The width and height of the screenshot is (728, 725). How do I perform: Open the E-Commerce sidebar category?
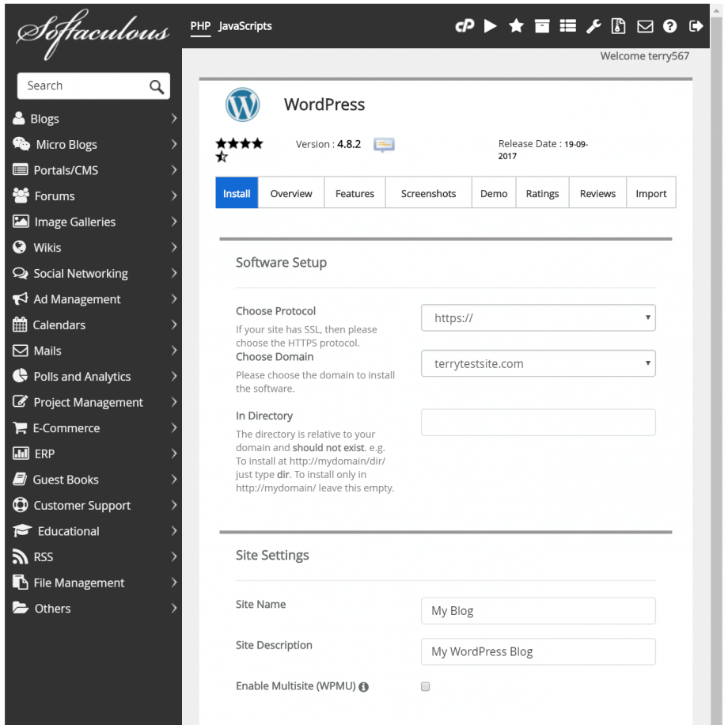pos(94,428)
